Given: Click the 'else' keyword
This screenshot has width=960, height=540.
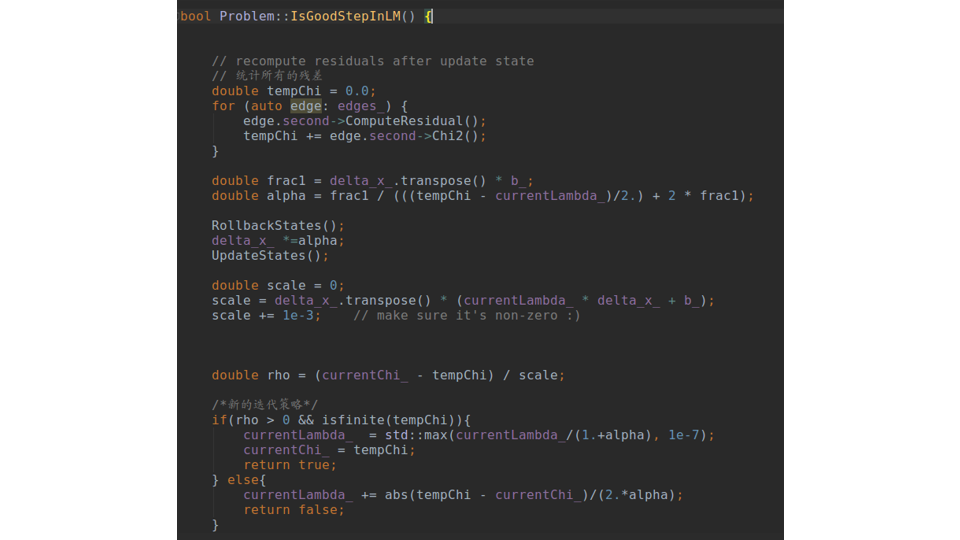Looking at the screenshot, I should click(x=243, y=480).
